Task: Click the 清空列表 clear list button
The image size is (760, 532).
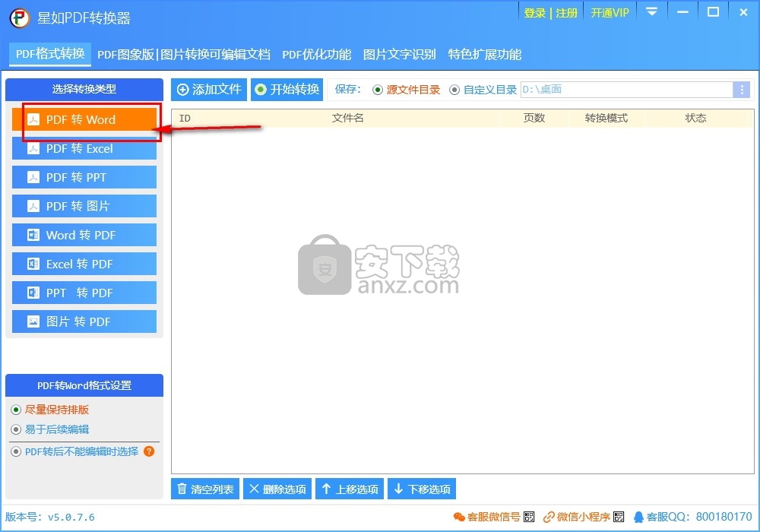Action: [205, 489]
